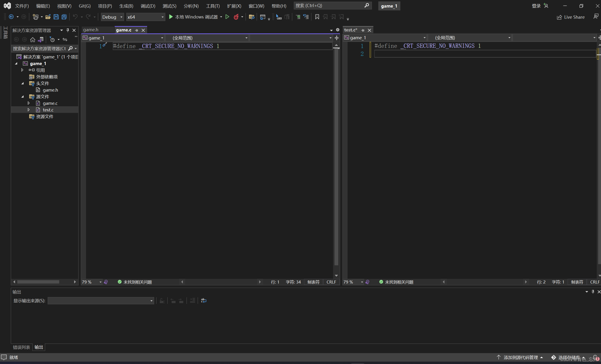Click Solution Explorer horizontal scrollbar thumb
This screenshot has width=601, height=364.
click(x=38, y=282)
